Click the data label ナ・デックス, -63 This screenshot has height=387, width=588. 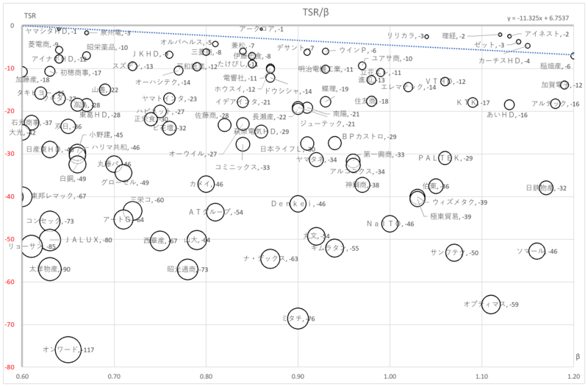click(x=270, y=258)
